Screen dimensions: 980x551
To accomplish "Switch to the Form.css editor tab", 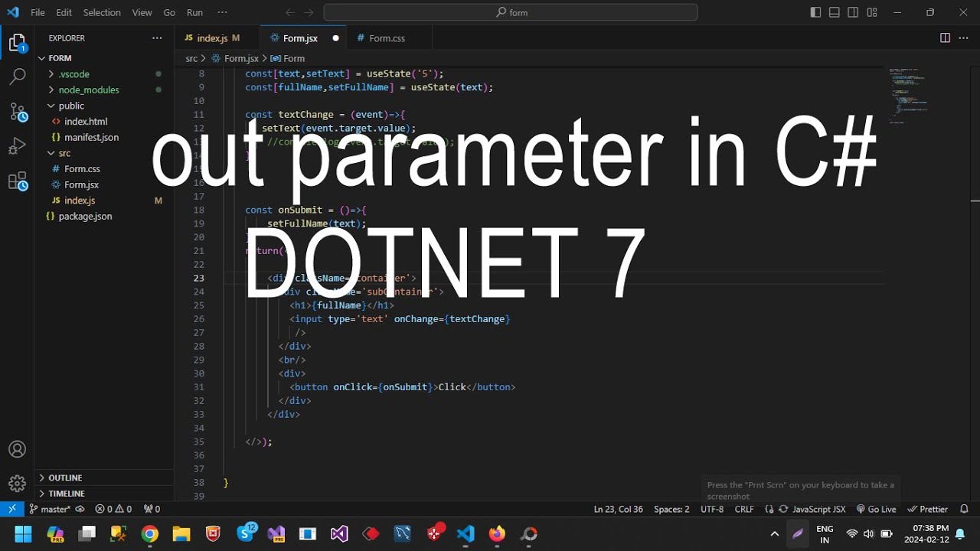I will [x=387, y=37].
